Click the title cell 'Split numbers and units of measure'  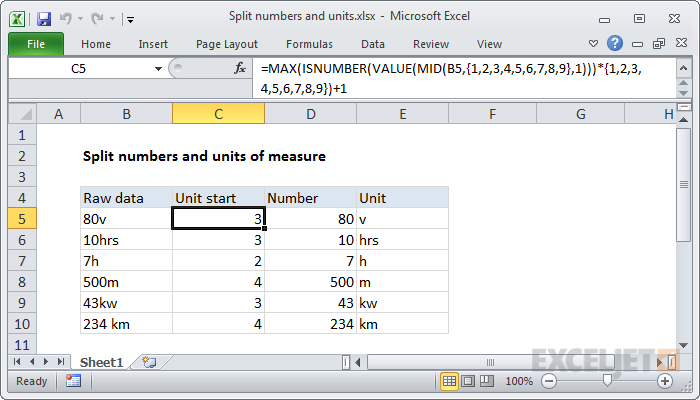(204, 156)
